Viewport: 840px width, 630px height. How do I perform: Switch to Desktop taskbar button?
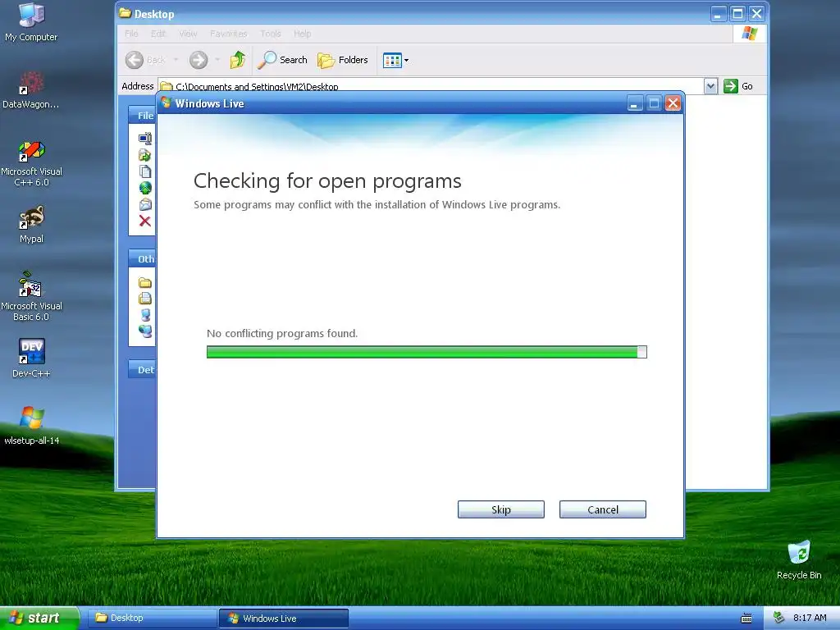coord(152,618)
